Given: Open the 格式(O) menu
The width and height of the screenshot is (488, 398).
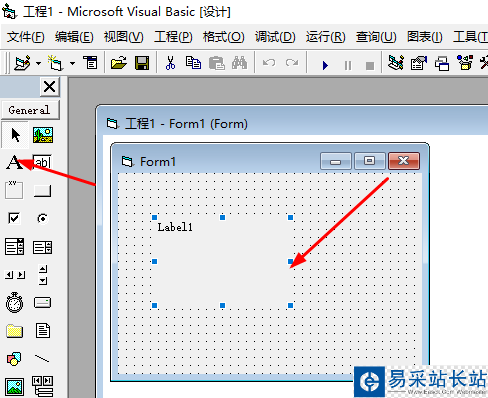Looking at the screenshot, I should [224, 37].
